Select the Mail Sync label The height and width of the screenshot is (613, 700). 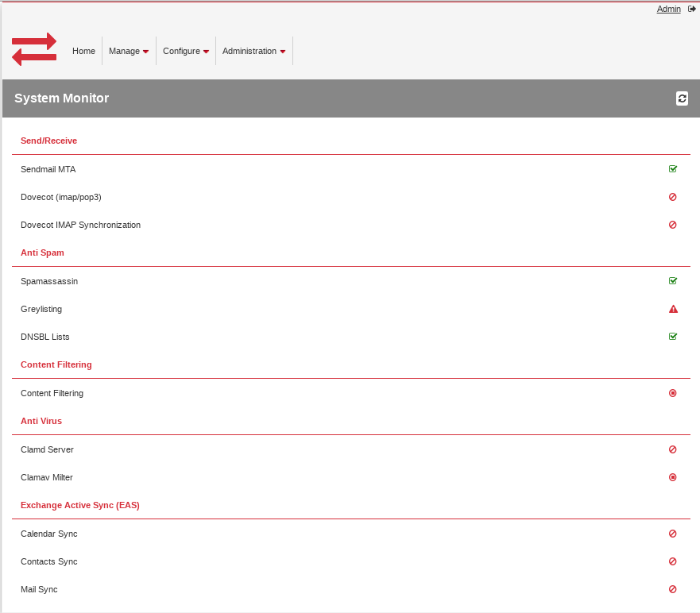click(x=39, y=589)
